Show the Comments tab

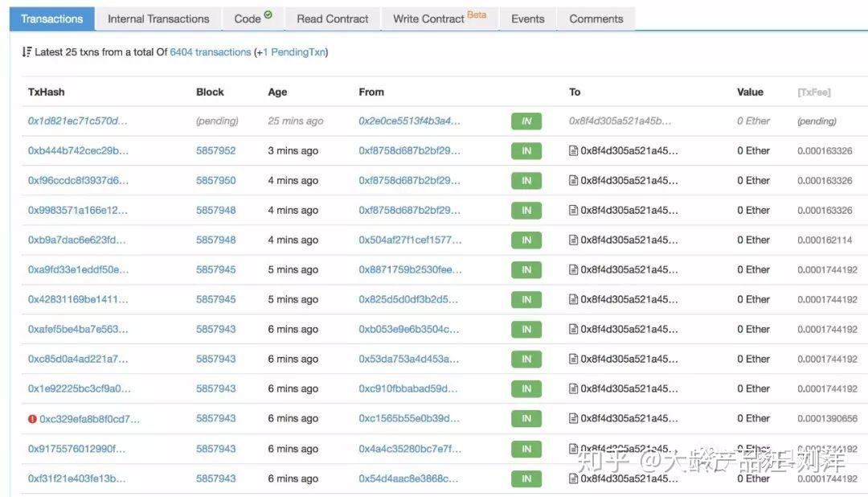(596, 18)
